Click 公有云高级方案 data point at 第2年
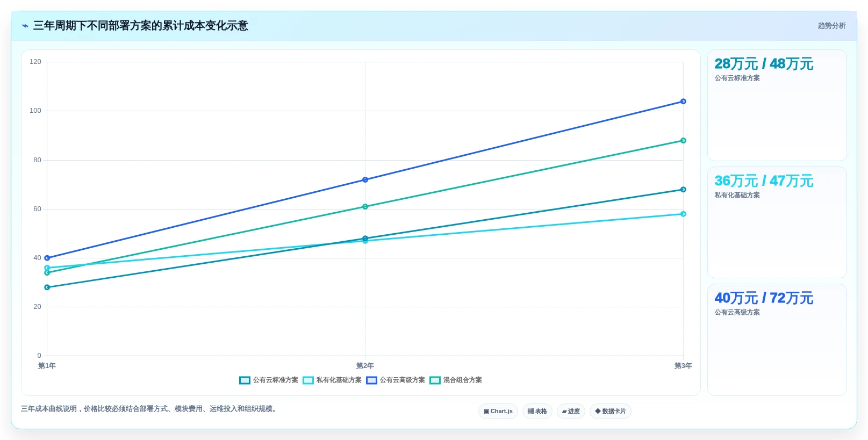The image size is (868, 440). (x=365, y=180)
